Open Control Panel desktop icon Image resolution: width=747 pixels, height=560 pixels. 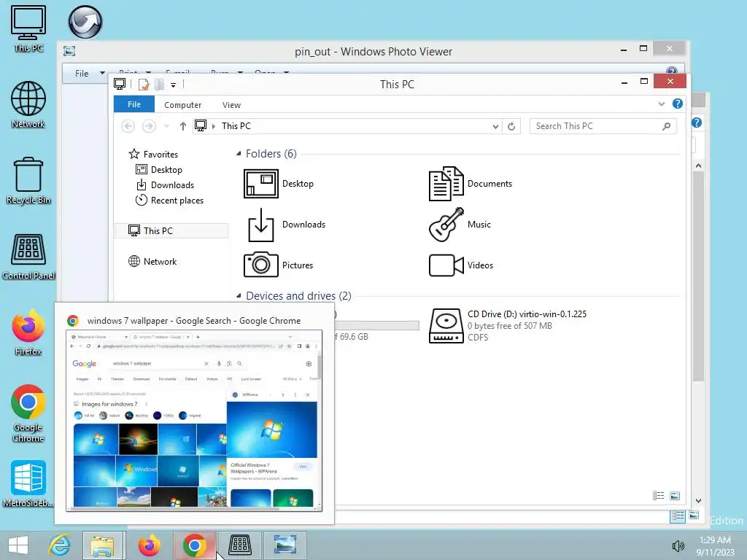pos(28,256)
